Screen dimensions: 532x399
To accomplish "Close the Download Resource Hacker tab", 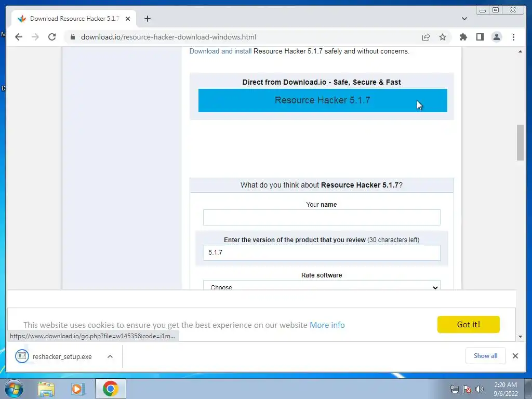I will tap(128, 19).
